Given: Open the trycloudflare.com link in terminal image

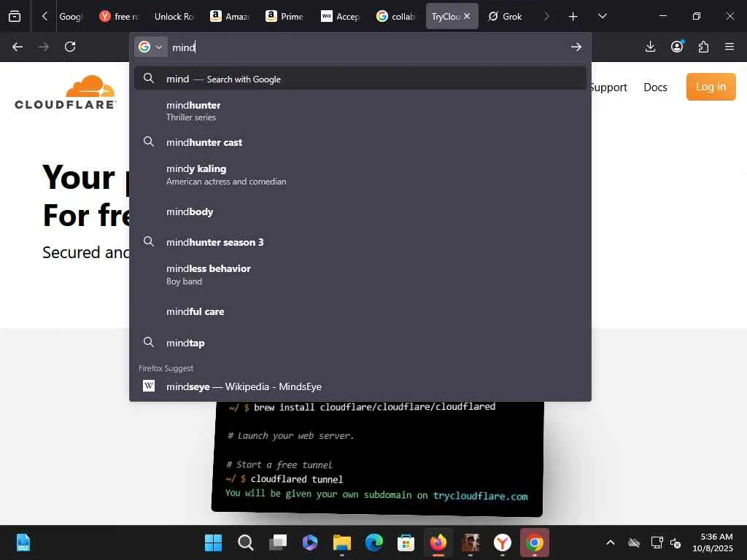Looking at the screenshot, I should (480, 496).
